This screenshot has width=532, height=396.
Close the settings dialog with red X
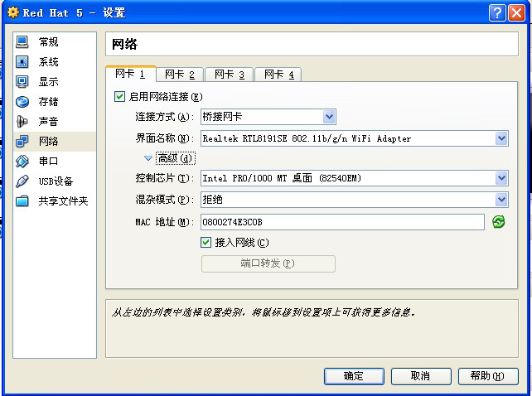point(517,13)
